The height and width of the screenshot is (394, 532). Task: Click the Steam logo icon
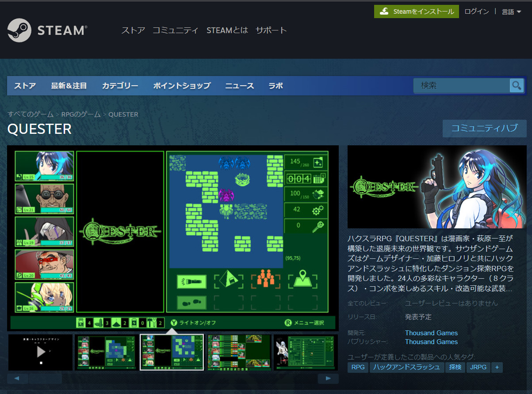19,30
